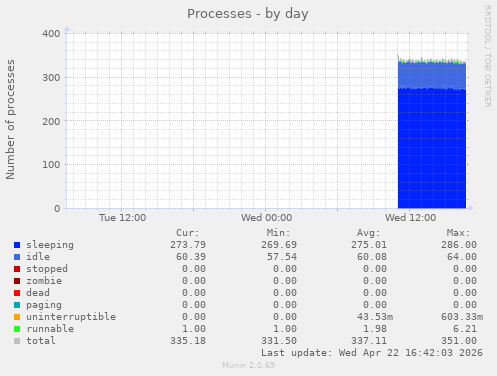Click the zombie legend color swatch

click(17, 281)
